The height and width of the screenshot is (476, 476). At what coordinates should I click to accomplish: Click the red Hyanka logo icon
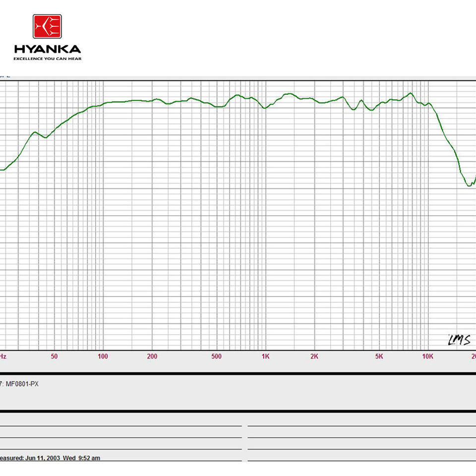pos(47,26)
